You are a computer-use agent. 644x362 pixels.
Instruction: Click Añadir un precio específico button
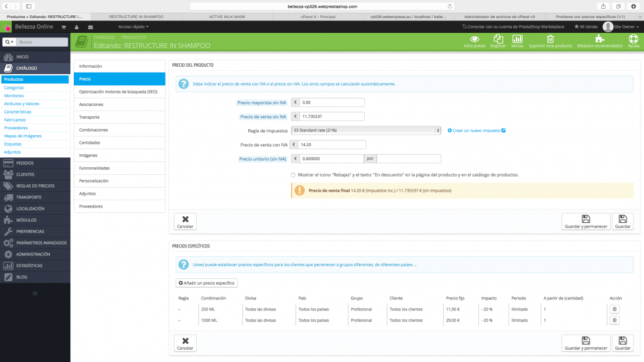(x=207, y=283)
